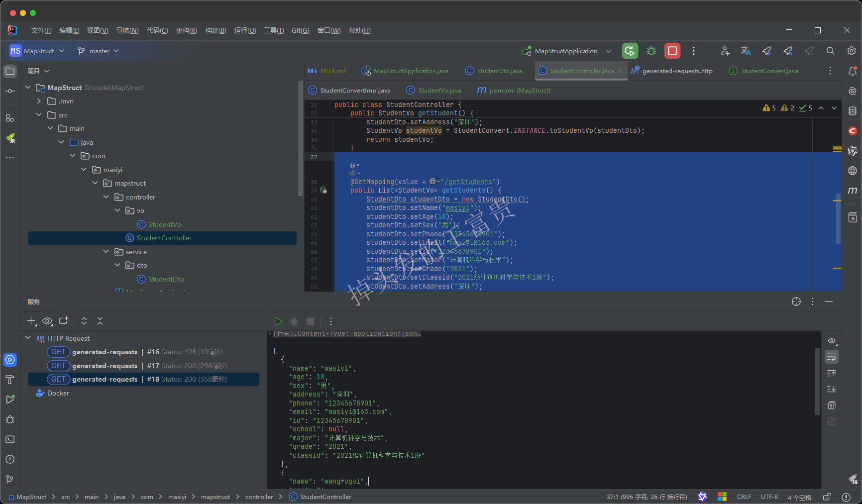Select request #17 Status 200
Image resolution: width=862 pixels, height=504 pixels.
[143, 366]
